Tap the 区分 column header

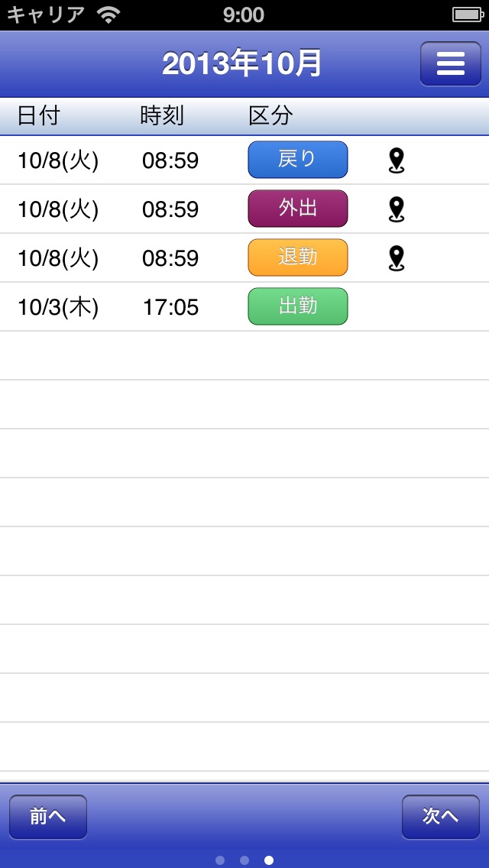point(270,116)
